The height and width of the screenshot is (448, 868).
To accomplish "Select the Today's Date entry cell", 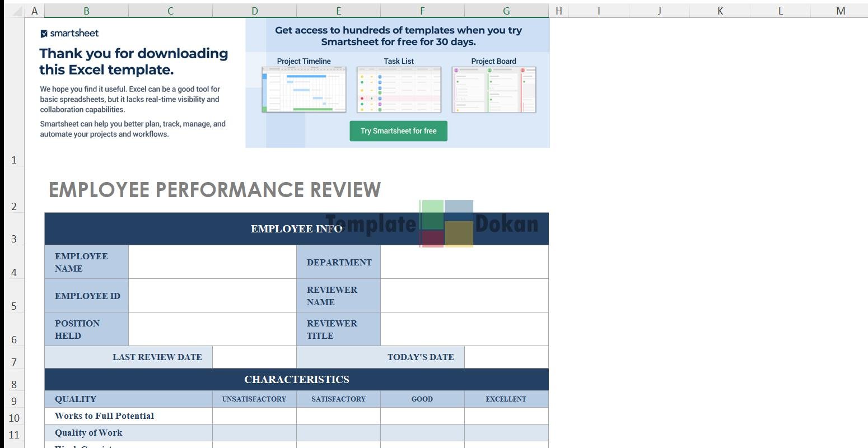I will point(506,357).
